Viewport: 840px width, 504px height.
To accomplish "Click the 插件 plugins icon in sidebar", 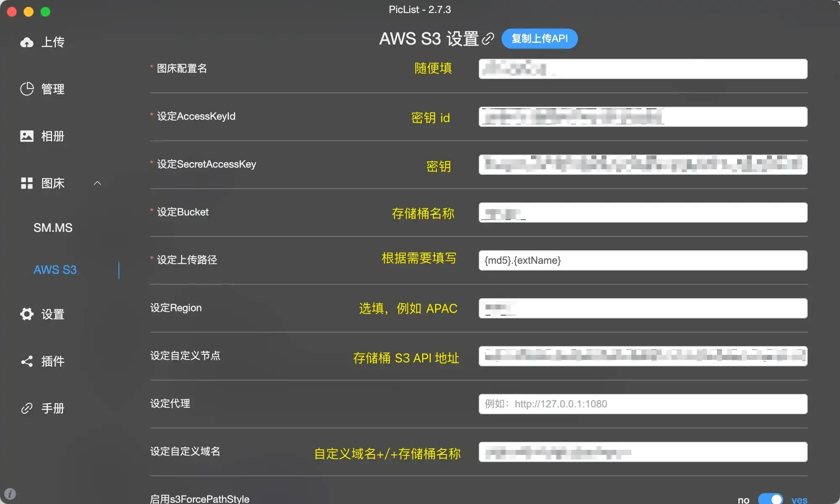I will click(26, 362).
